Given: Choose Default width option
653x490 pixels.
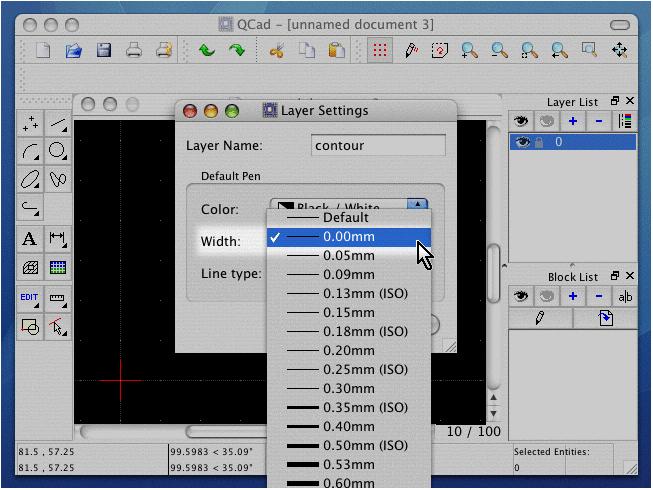Looking at the screenshot, I should pos(349,218).
